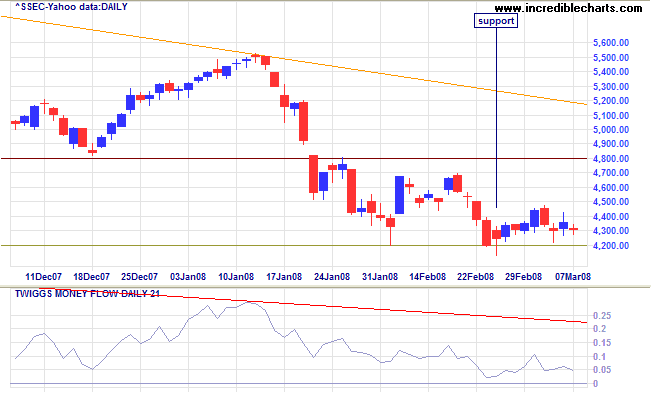The height and width of the screenshot is (395, 651).
Task: Click the ^SSEC-Yahoo data:DAILY chart title
Action: tap(71, 7)
